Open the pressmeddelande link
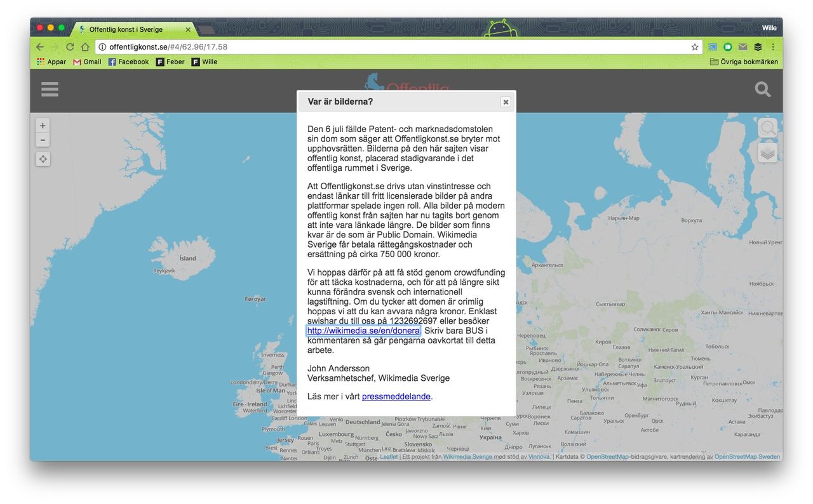Screen dimensions: 813x504 396,397
